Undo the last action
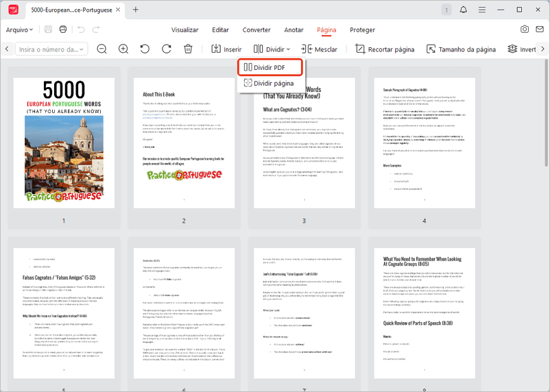Viewport: 550px width, 392px height. (x=82, y=29)
